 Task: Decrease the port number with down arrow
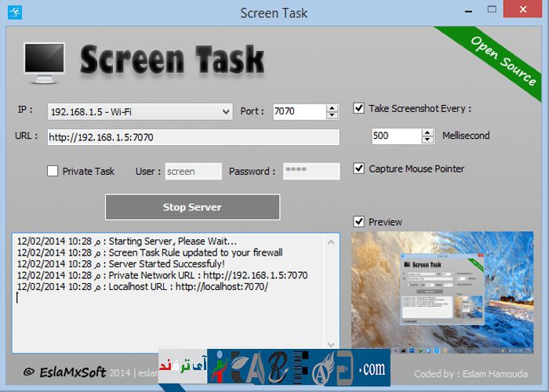point(332,116)
